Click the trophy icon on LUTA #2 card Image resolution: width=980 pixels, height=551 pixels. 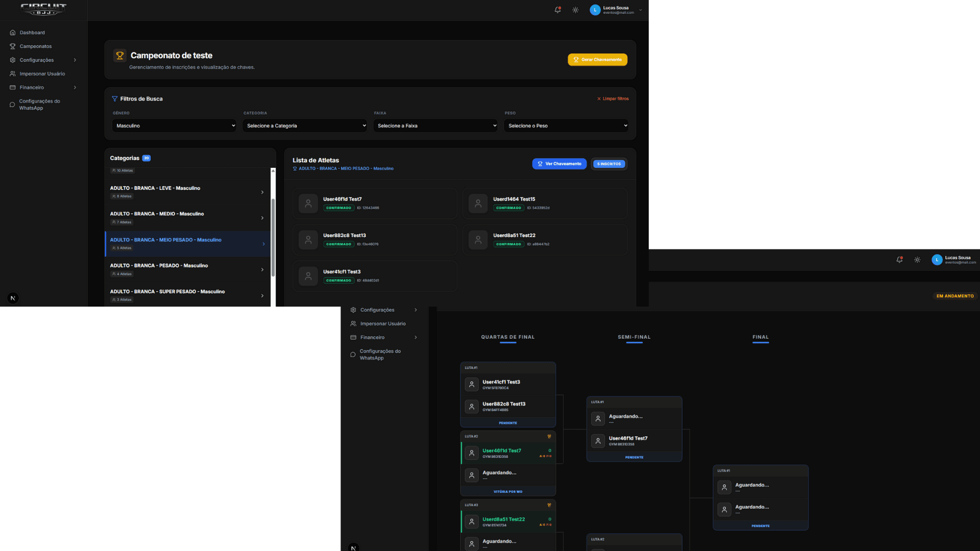549,436
